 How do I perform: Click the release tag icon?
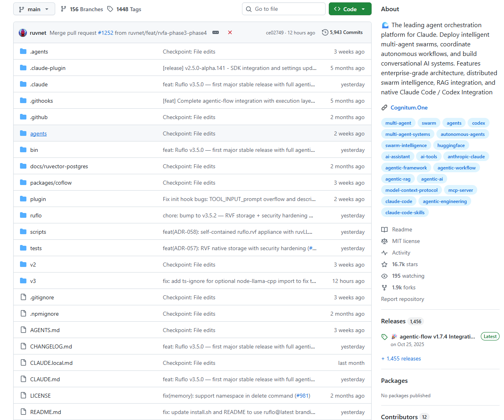(x=384, y=337)
